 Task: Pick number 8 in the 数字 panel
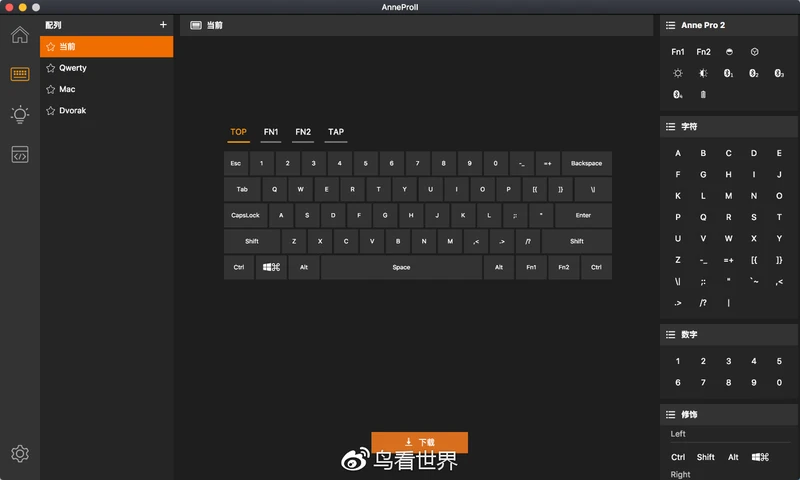click(x=729, y=383)
